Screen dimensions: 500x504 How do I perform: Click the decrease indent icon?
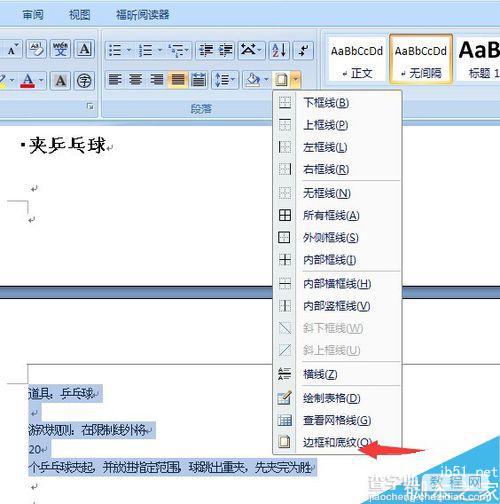[206, 50]
